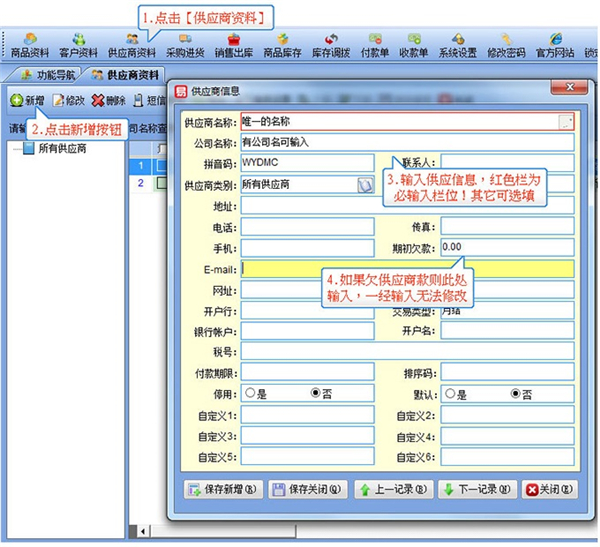Open 修改密码 toolbar icon
Viewport: 600px width, 547px height.
coord(506,45)
